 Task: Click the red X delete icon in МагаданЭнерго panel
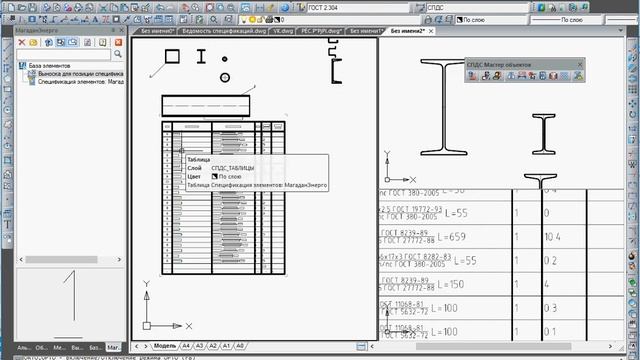click(x=22, y=42)
